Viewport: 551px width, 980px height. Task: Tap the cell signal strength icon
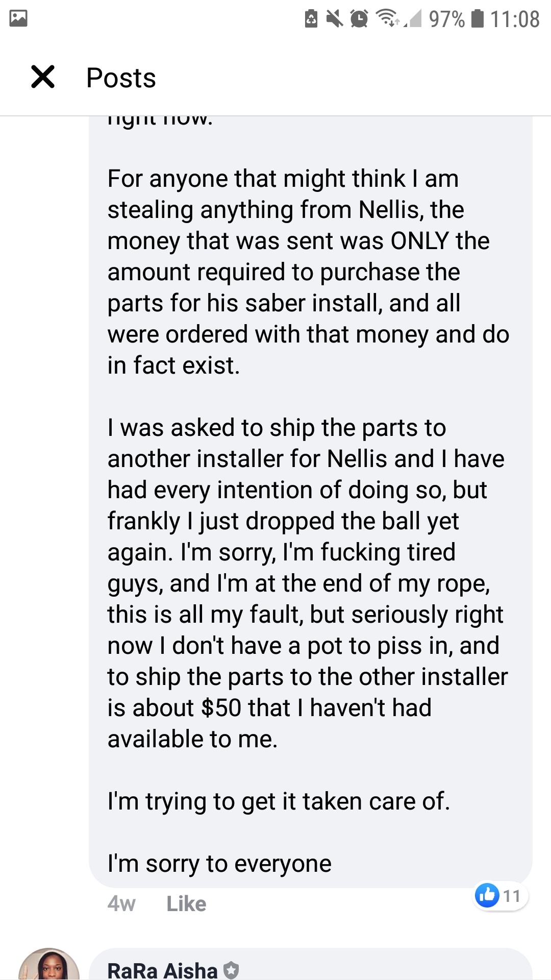pos(413,19)
